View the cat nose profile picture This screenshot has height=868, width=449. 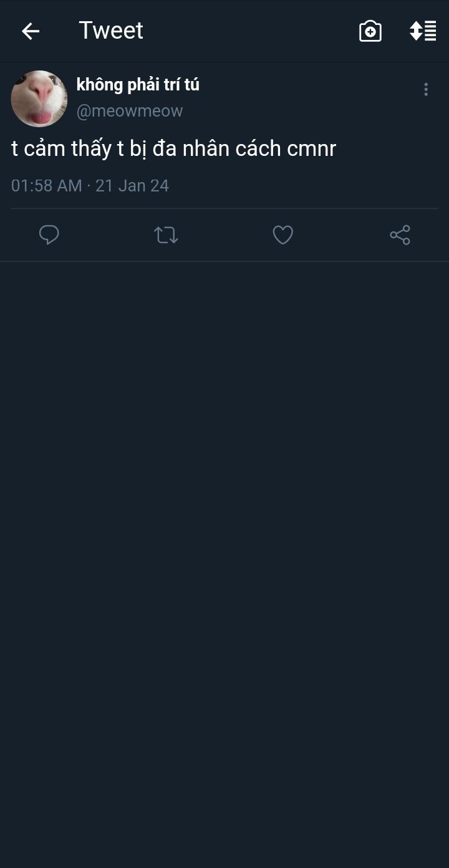(x=39, y=99)
